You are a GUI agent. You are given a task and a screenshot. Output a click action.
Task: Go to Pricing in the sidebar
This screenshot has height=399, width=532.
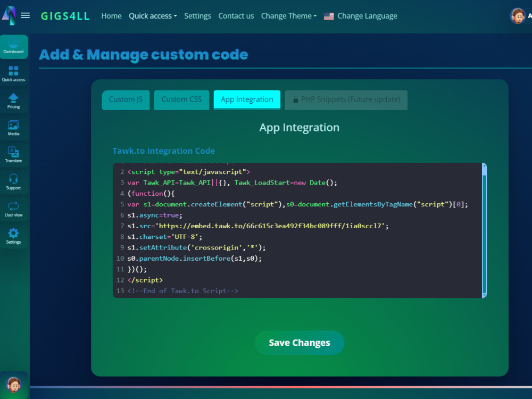pyautogui.click(x=14, y=101)
